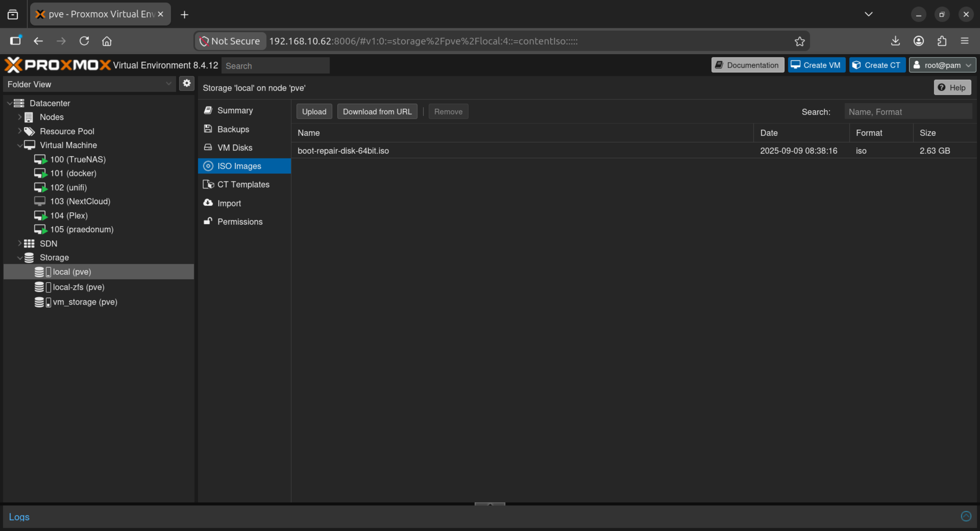Viewport: 980px width, 531px height.
Task: Click the Datacenter server icon
Action: point(19,103)
